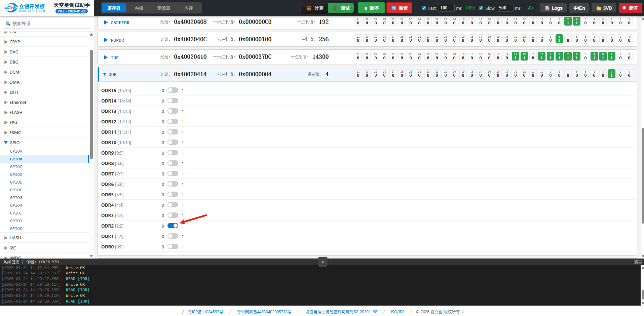Uncheck the Slow refresh checkbox
This screenshot has width=644, height=316.
(481, 8)
